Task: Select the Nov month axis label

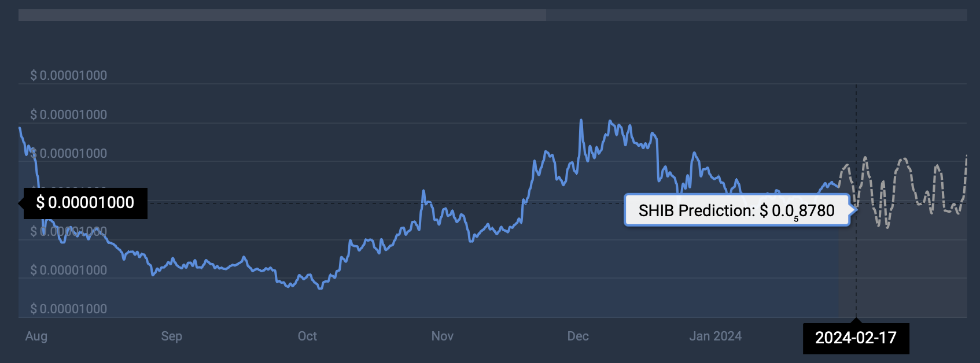Action: (x=443, y=336)
